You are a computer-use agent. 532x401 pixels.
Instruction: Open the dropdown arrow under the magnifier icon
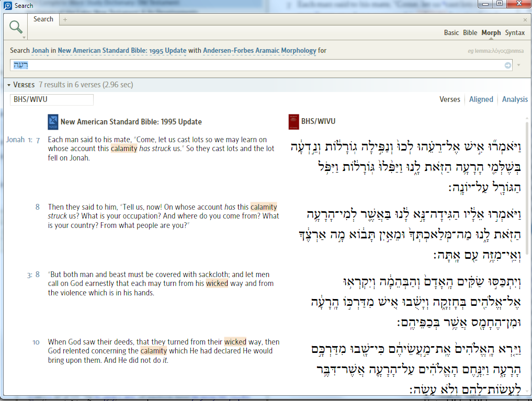point(24,37)
